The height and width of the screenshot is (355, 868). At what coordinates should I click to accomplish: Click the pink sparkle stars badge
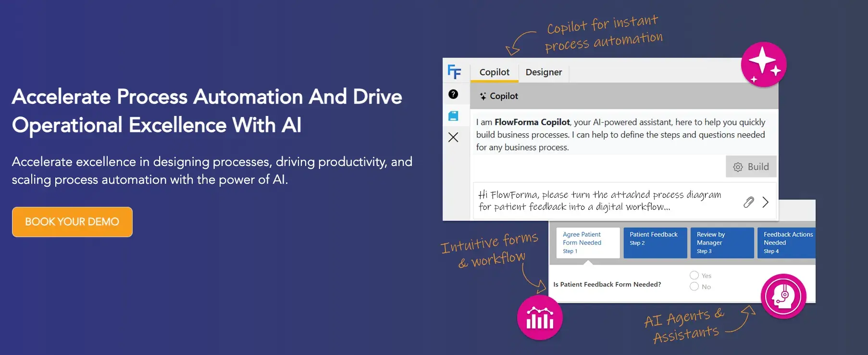(763, 64)
